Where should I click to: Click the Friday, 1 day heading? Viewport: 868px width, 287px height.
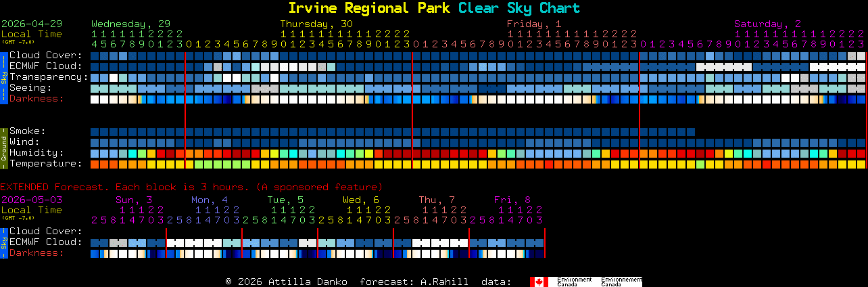[x=534, y=24]
